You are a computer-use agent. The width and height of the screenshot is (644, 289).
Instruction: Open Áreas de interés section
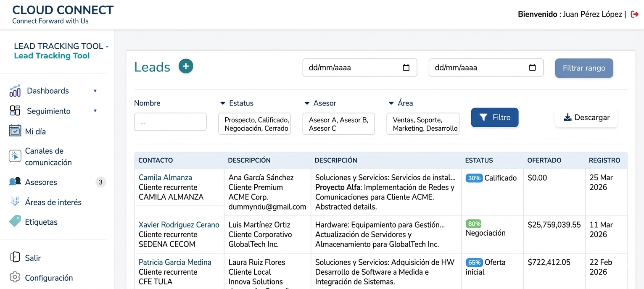[53, 202]
